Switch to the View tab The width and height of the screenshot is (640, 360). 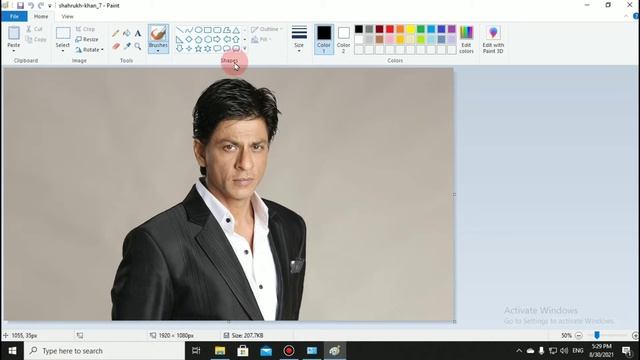click(67, 16)
